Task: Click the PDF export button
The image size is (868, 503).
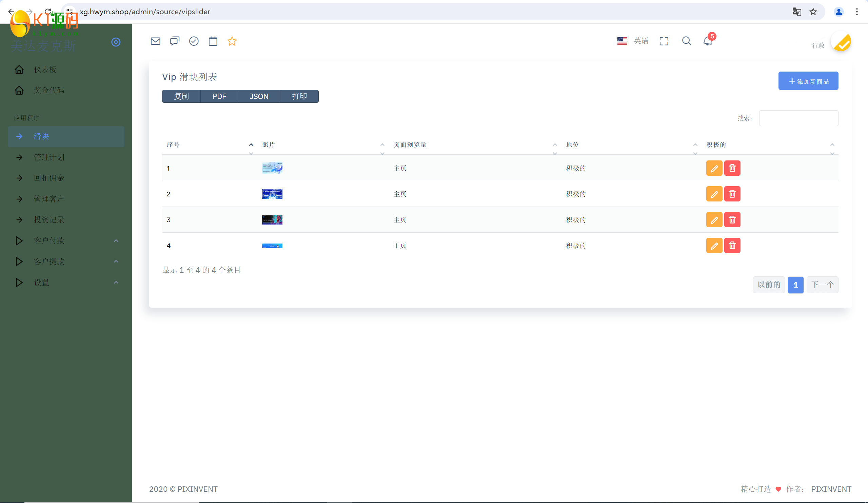Action: click(219, 96)
